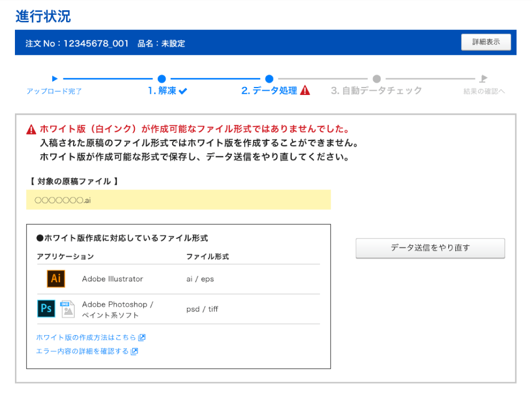Screen dimensions: 532x397
Task: Select step 1. 解凍 in progress tracker
Action: click(162, 91)
